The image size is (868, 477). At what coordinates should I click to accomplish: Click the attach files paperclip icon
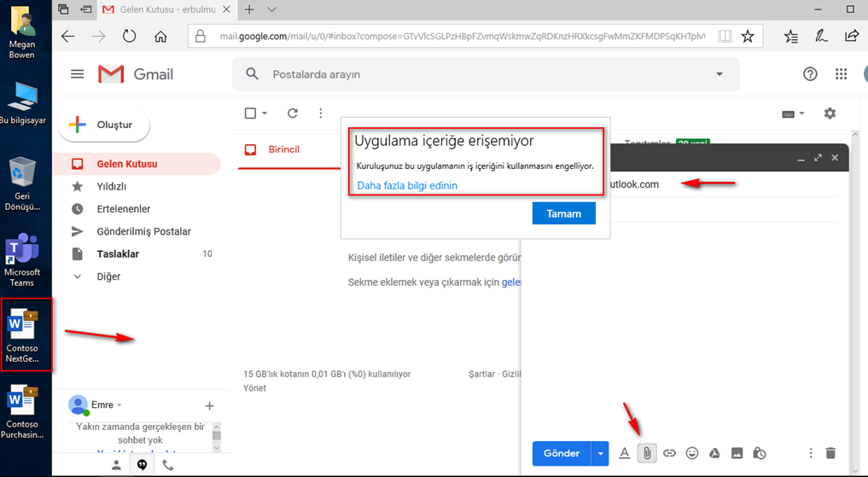tap(647, 453)
